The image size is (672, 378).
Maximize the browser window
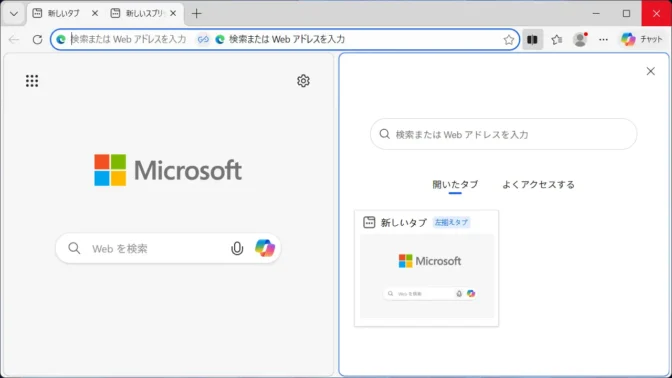coord(627,14)
